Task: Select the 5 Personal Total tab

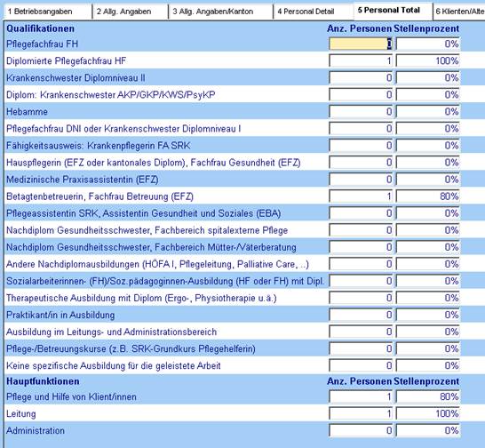Action: pos(393,11)
